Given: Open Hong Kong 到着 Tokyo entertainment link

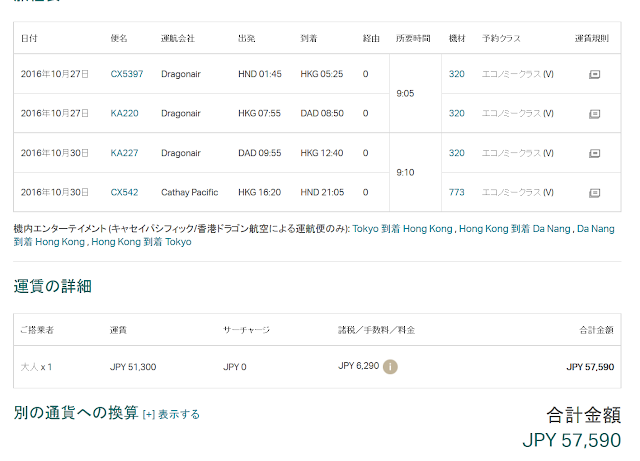Looking at the screenshot, I should (141, 242).
